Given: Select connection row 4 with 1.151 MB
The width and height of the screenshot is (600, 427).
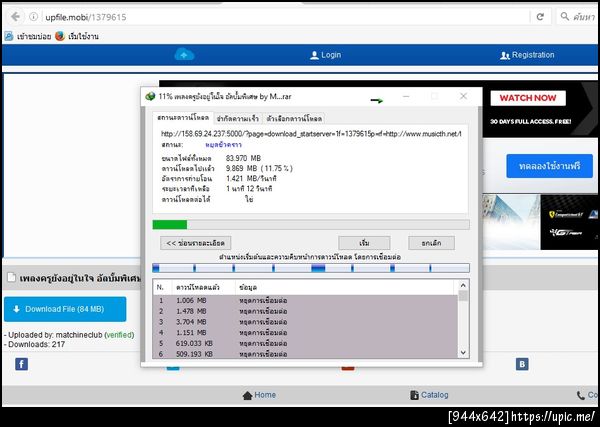Looking at the screenshot, I should tap(305, 333).
